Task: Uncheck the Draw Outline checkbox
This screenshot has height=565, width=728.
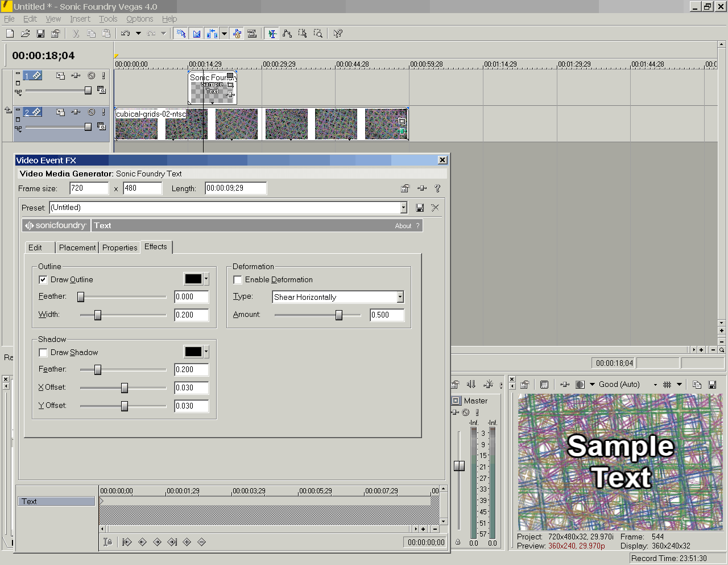Action: [x=43, y=279]
